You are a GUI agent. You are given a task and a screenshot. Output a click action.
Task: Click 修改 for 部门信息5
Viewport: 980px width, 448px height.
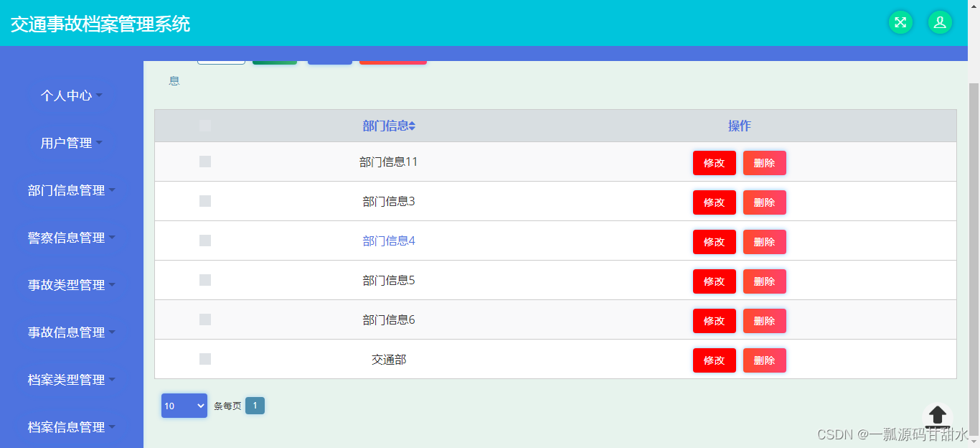[715, 281]
